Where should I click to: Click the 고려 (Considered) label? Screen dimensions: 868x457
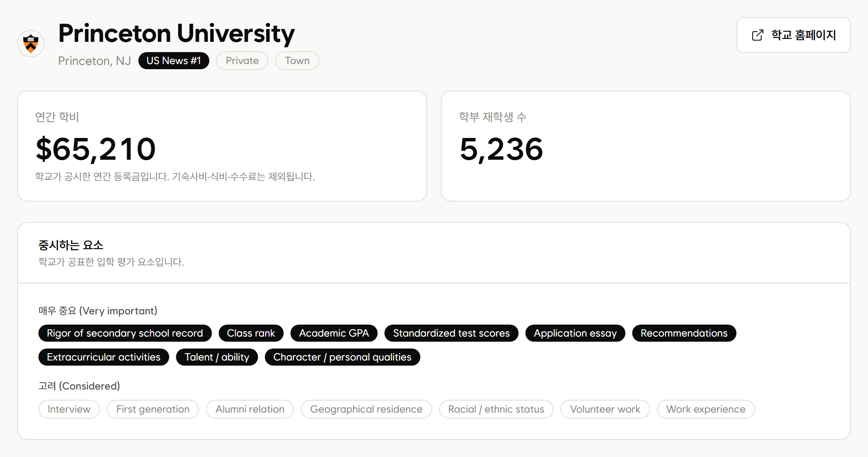tap(79, 386)
